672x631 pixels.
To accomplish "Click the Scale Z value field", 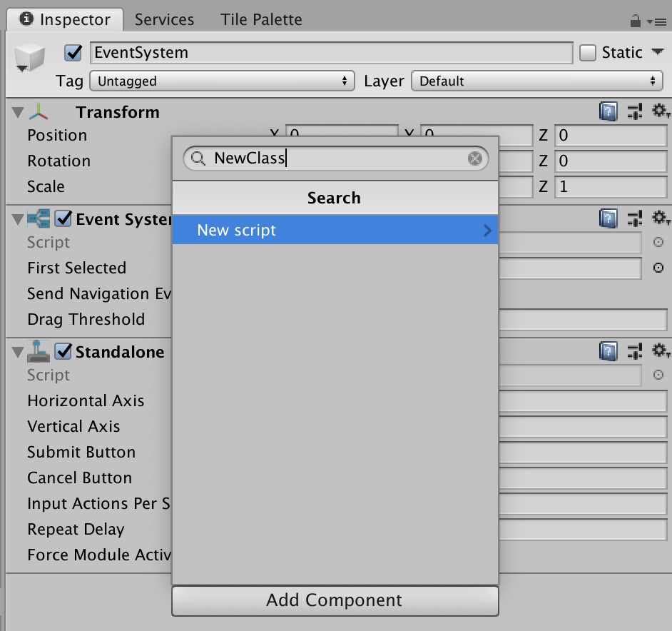I will click(611, 187).
